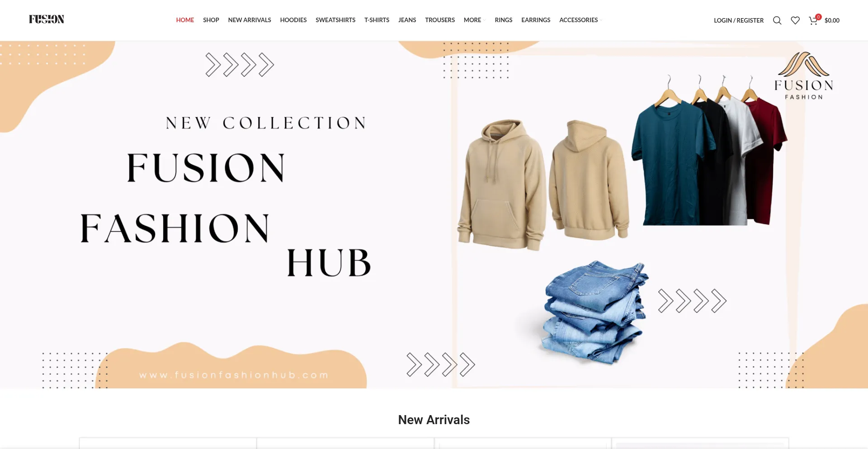The image size is (868, 449).
Task: Select SWEATSHIRTS from the navigation
Action: [335, 20]
